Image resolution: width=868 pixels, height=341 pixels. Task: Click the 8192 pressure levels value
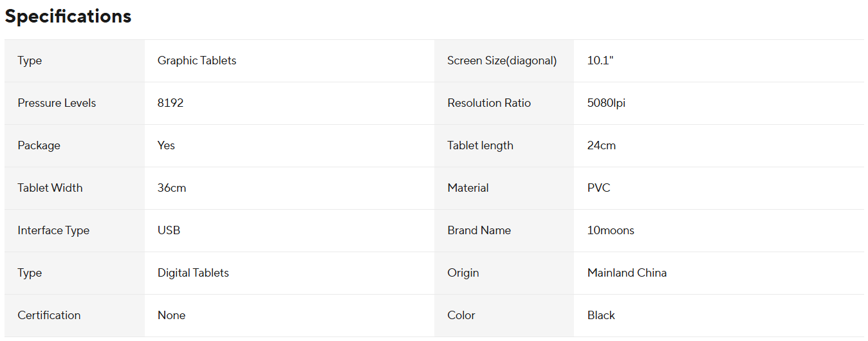(x=171, y=103)
